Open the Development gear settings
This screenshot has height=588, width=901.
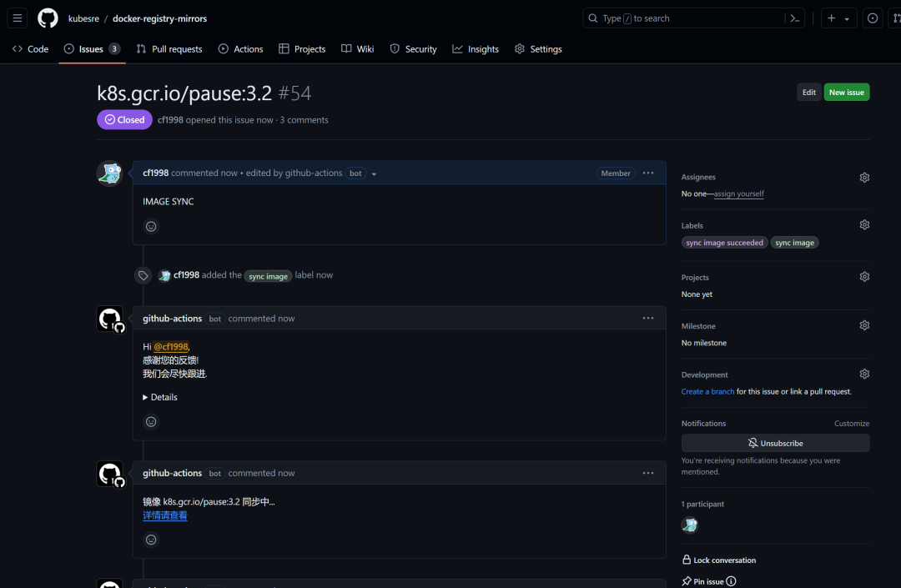tap(864, 374)
